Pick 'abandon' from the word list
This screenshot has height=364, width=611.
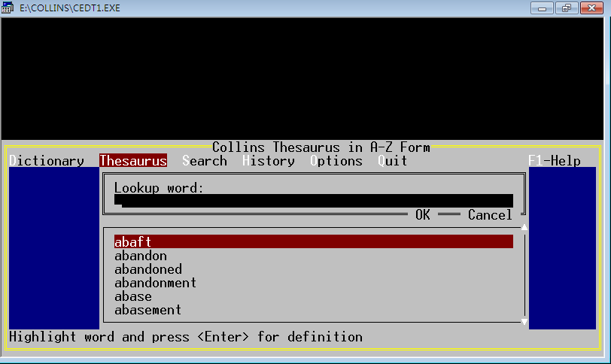[141, 256]
